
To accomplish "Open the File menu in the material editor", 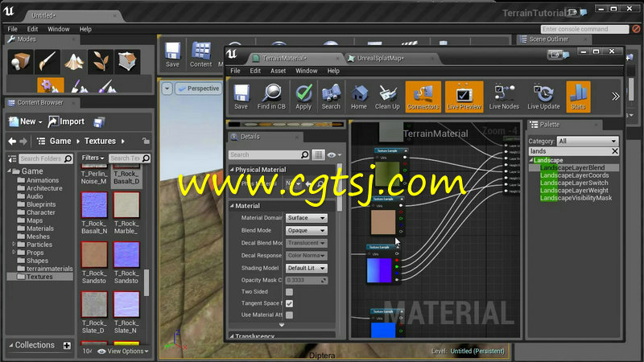I will tap(235, 71).
